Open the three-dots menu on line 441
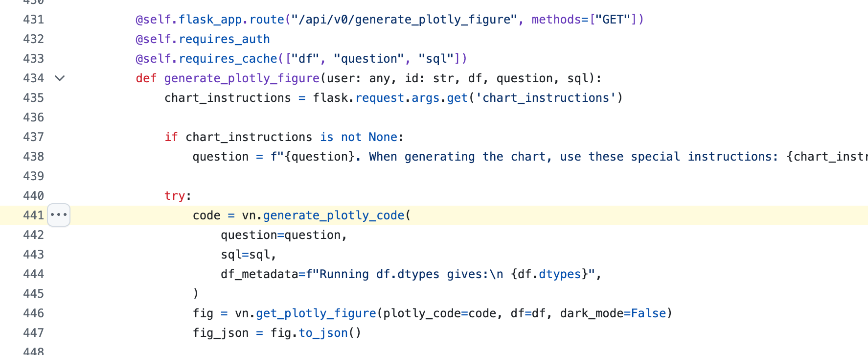Image resolution: width=868 pixels, height=355 pixels. pos(59,215)
